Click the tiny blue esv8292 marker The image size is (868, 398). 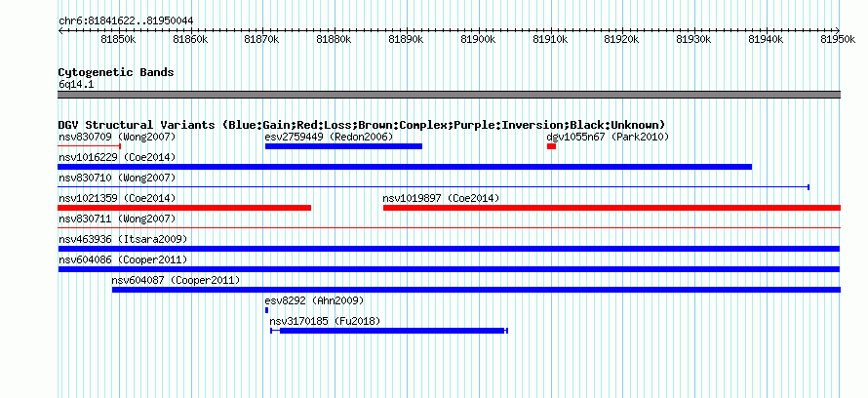point(266,310)
